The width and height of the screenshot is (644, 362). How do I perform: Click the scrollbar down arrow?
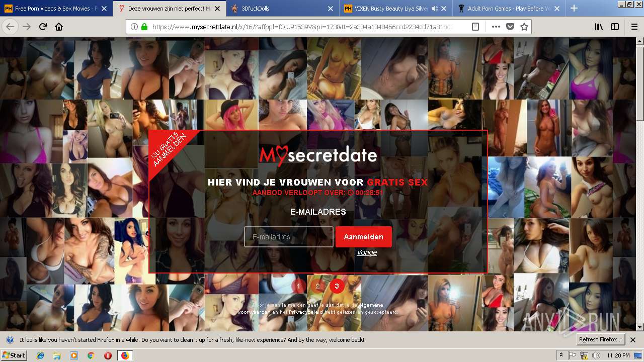(639, 327)
